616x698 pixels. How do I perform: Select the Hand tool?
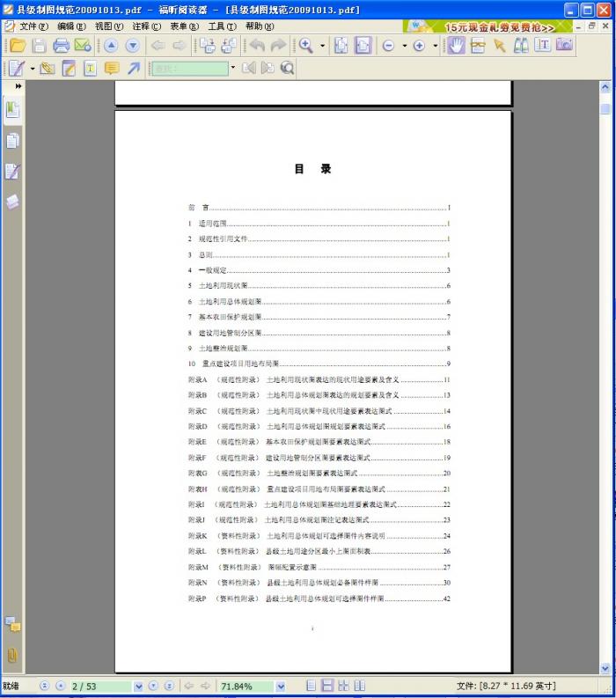pyautogui.click(x=456, y=46)
